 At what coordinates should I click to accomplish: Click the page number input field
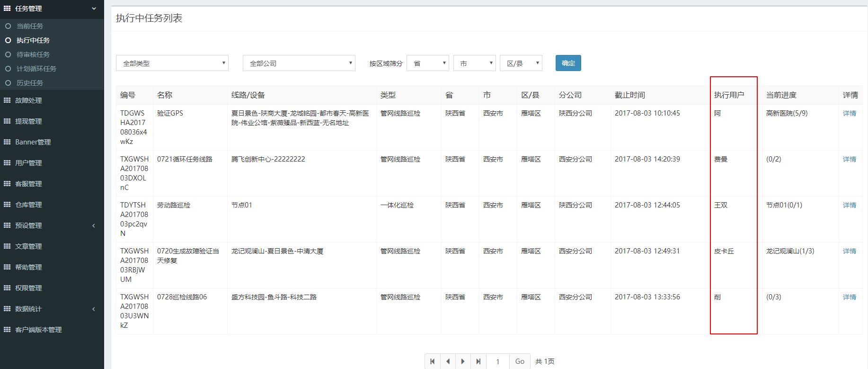[x=498, y=361]
